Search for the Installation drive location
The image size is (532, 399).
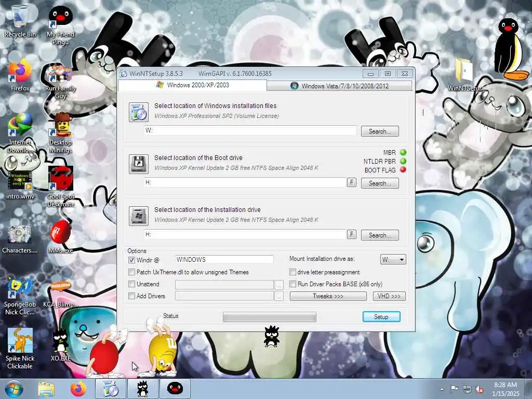pyautogui.click(x=380, y=235)
